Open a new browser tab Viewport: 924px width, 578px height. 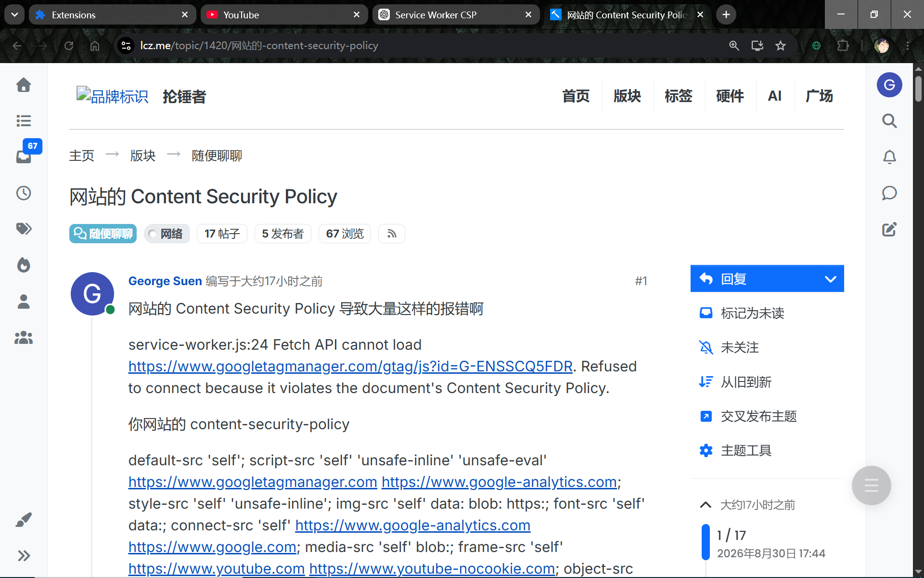coord(726,15)
